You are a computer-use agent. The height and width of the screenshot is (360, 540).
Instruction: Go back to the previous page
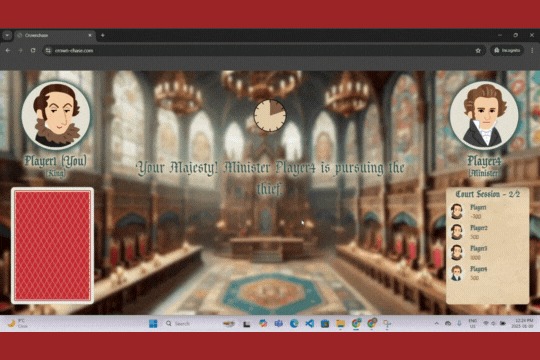8,50
